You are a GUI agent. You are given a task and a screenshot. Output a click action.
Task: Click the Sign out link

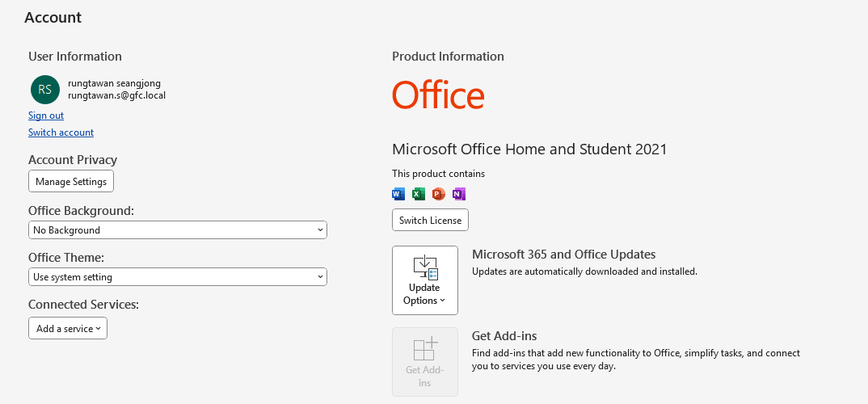pyautogui.click(x=46, y=116)
